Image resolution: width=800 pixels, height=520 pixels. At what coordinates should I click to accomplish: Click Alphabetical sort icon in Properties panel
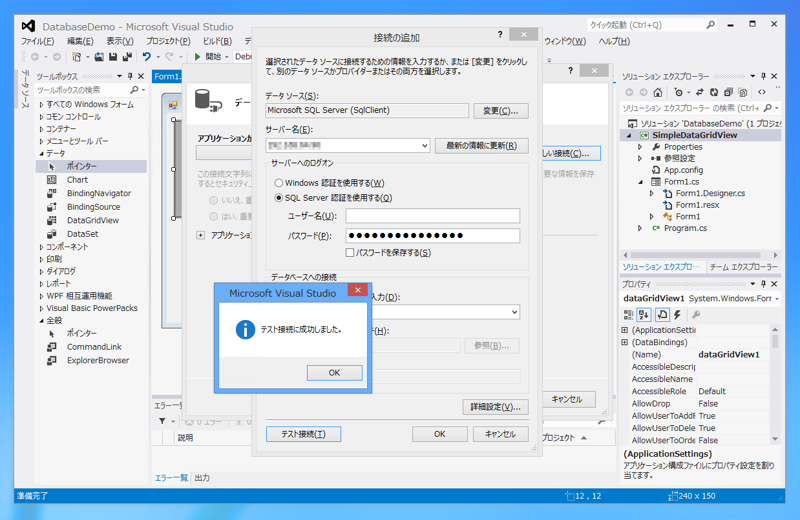tap(643, 315)
